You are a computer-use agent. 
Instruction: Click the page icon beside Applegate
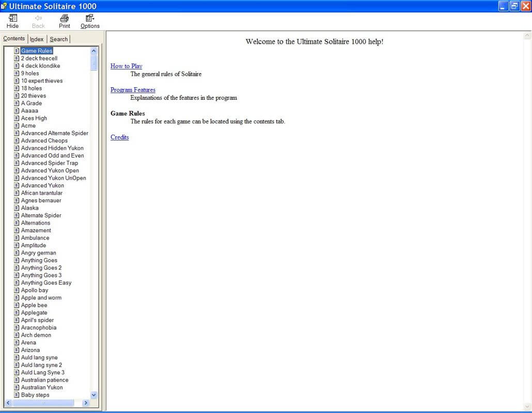click(17, 312)
